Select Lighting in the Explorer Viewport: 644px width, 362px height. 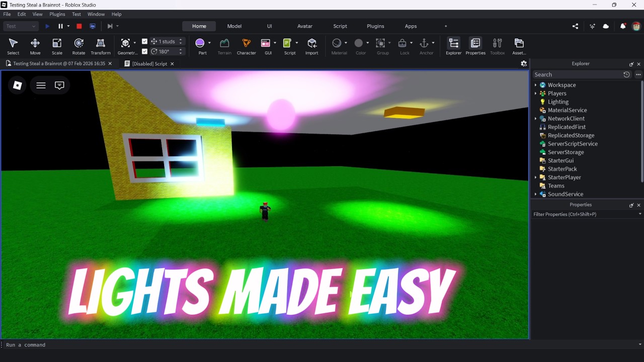click(x=558, y=102)
